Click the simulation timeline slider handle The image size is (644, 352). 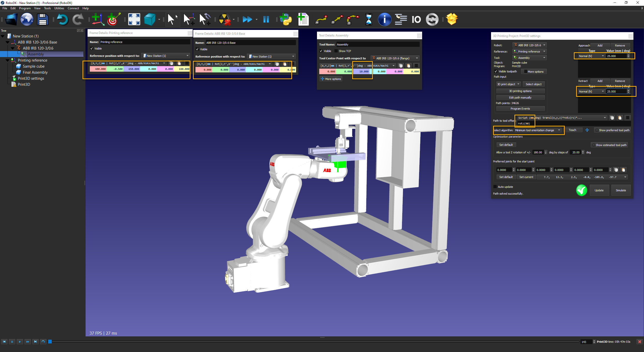coord(50,341)
